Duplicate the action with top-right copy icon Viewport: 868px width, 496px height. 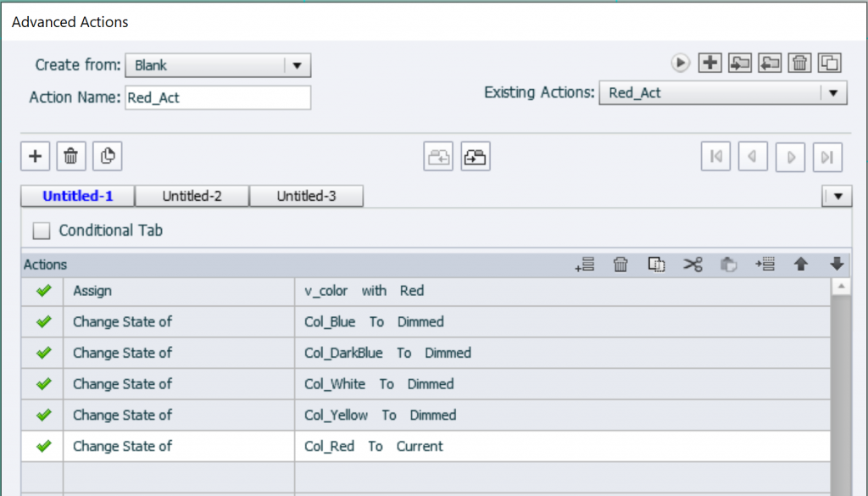click(x=831, y=63)
